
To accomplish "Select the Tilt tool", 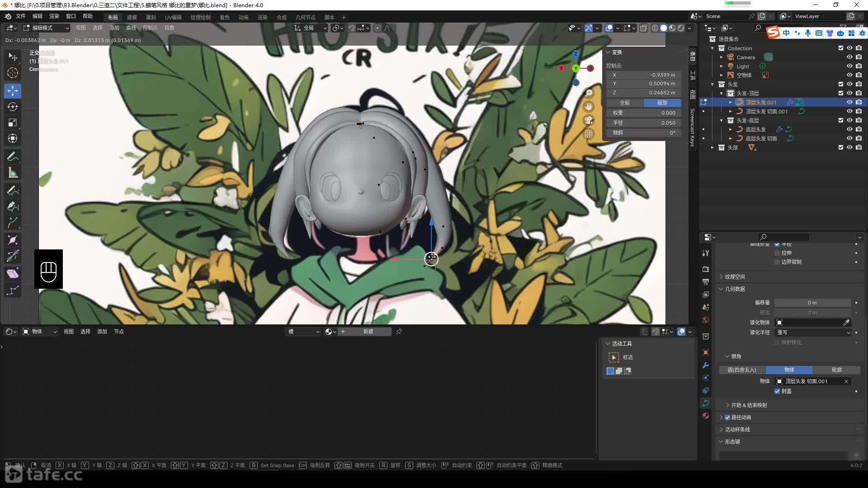I will (x=13, y=256).
